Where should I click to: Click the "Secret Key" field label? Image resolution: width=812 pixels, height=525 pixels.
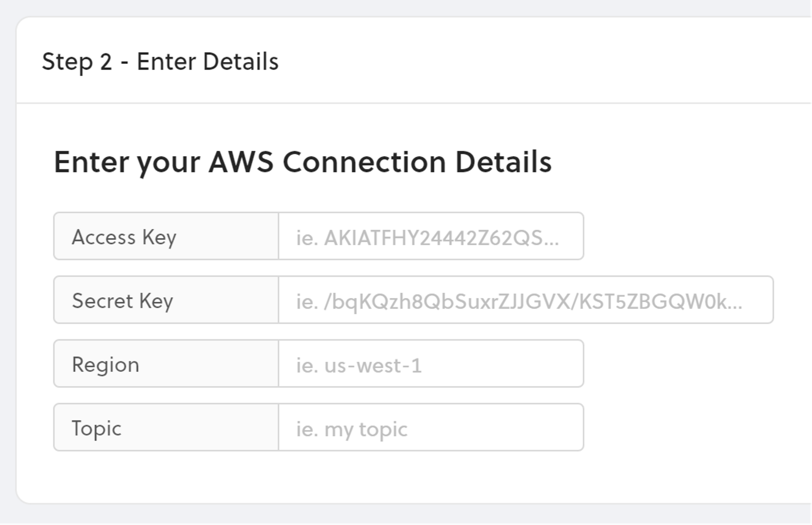[x=122, y=301]
